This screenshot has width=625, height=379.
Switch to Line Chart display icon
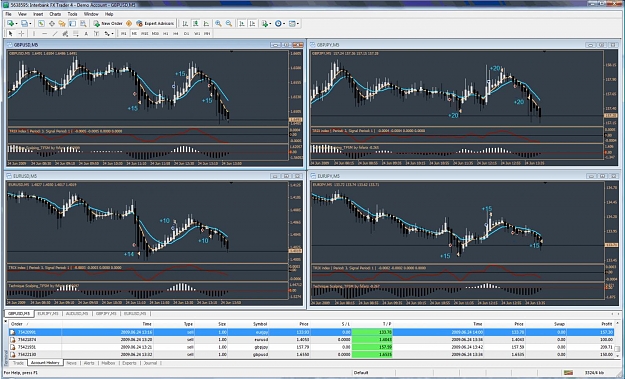pyautogui.click(x=206, y=24)
